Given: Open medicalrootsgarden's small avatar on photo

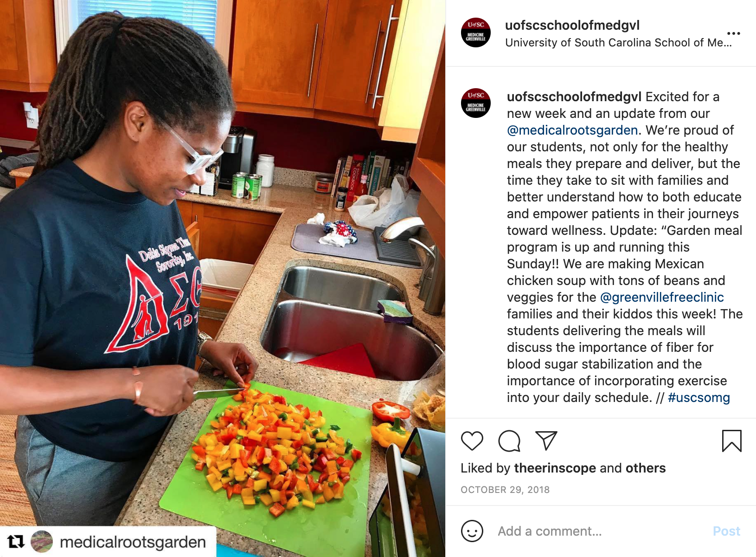Looking at the screenshot, I should 42,542.
